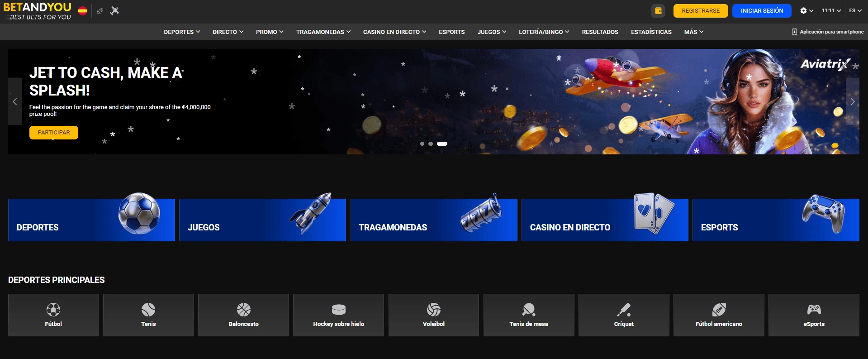Open the Aplicación para smartphone link
Viewport: 868px width, 359px height.
tap(828, 32)
